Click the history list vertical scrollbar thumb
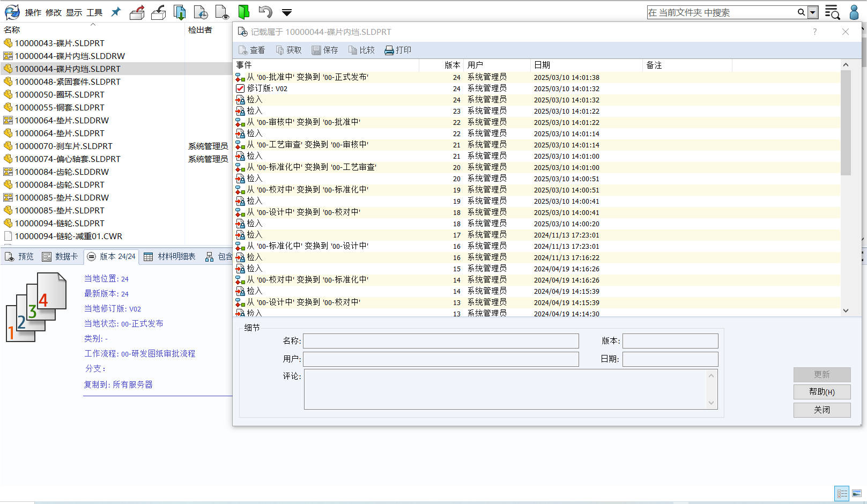Image resolution: width=867 pixels, height=504 pixels. click(846, 123)
